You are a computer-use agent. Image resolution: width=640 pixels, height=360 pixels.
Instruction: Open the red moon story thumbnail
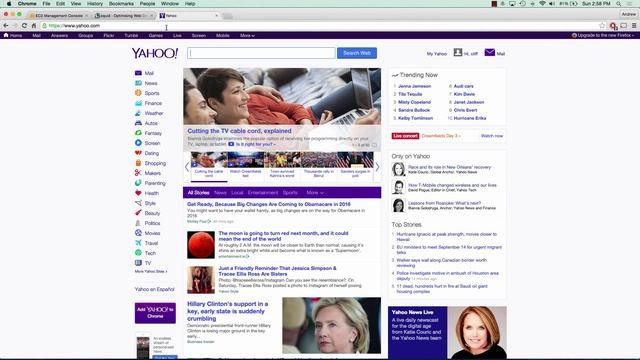click(201, 245)
